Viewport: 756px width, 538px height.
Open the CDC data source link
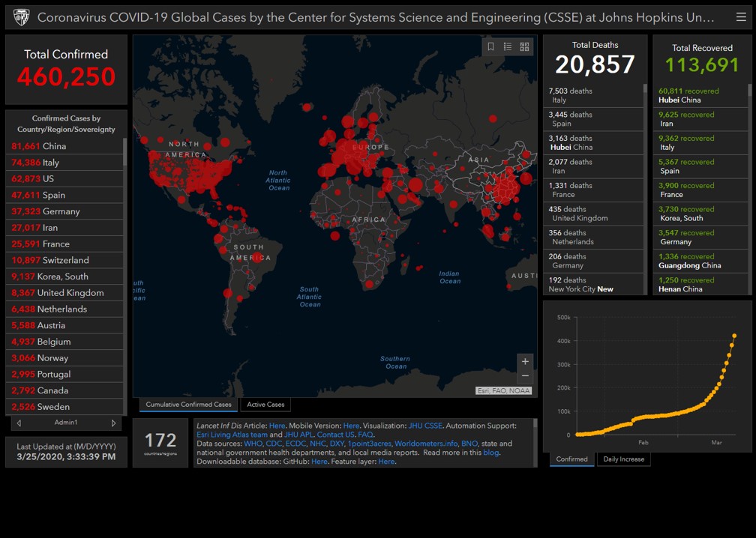273,444
